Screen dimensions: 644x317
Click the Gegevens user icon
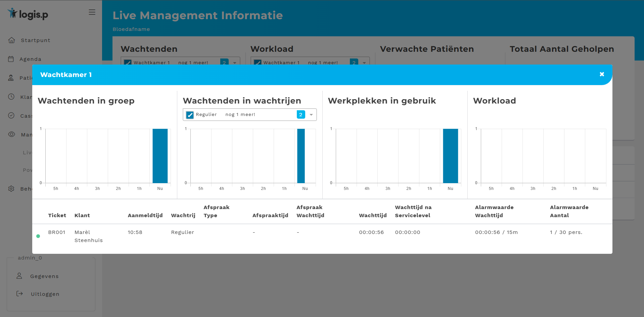point(19,276)
